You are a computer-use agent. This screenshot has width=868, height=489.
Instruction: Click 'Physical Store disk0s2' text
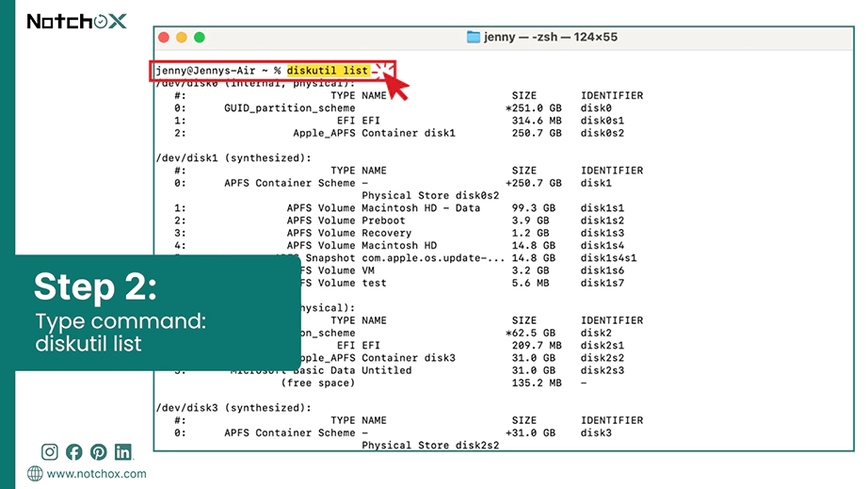tap(430, 195)
